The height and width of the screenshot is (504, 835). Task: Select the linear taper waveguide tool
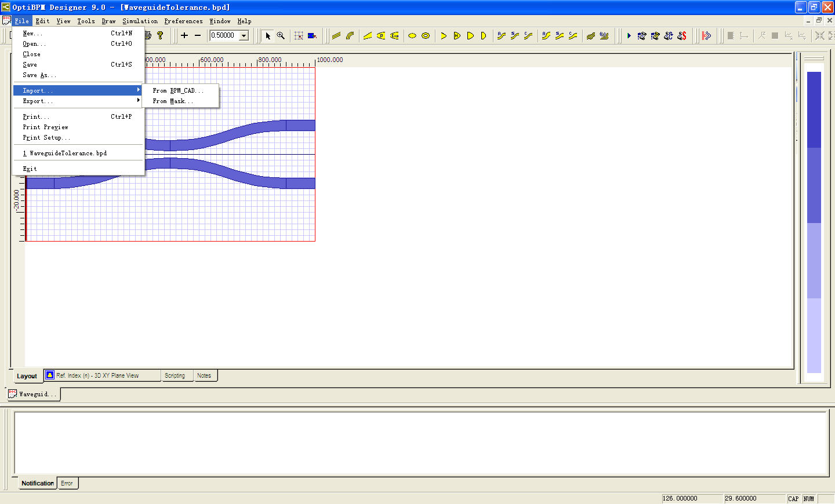point(368,35)
